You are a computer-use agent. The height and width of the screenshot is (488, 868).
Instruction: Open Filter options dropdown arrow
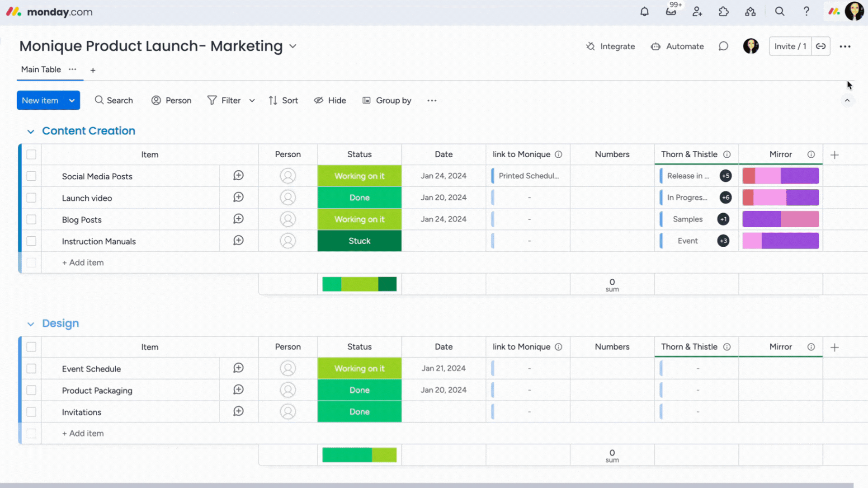pos(252,100)
